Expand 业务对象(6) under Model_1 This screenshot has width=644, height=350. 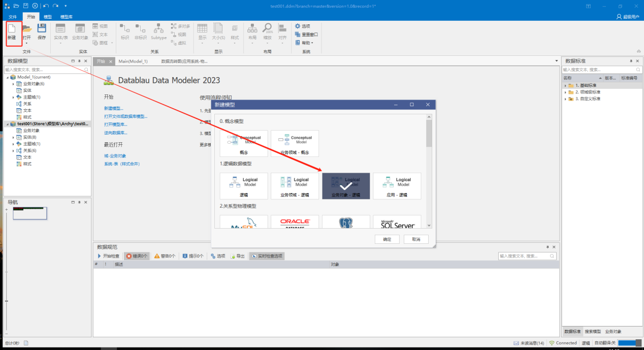pos(13,84)
